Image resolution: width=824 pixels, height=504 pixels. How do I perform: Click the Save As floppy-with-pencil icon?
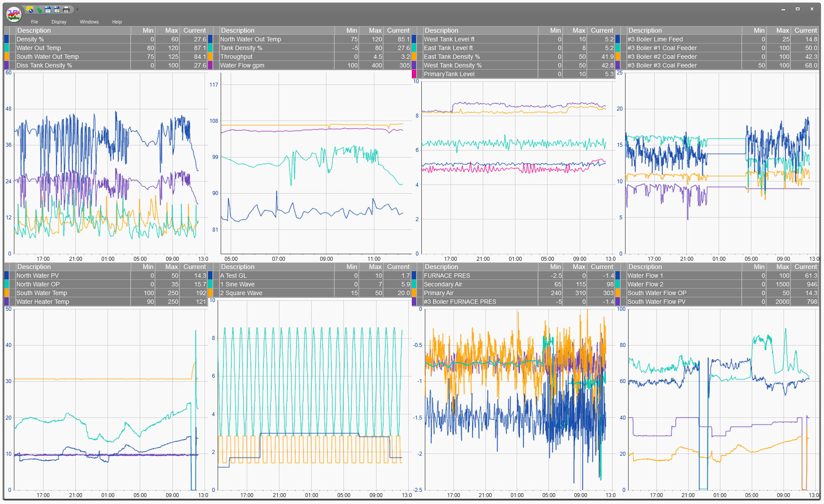pyautogui.click(x=57, y=10)
